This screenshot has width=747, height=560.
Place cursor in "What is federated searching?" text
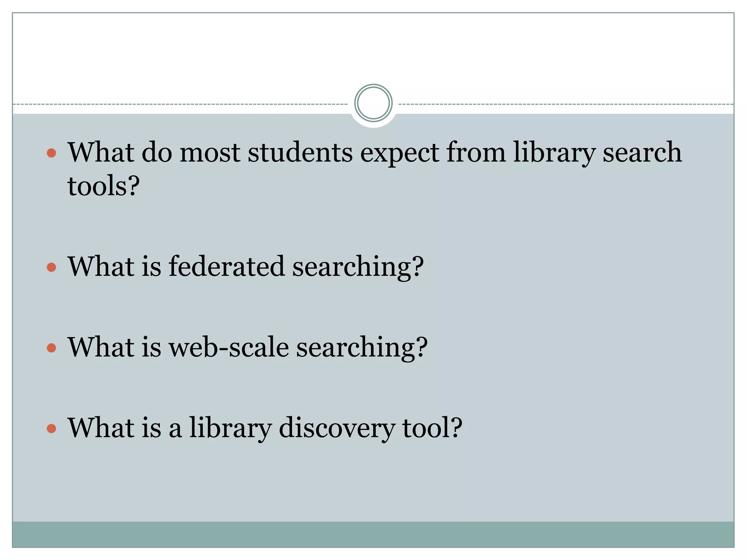point(245,267)
